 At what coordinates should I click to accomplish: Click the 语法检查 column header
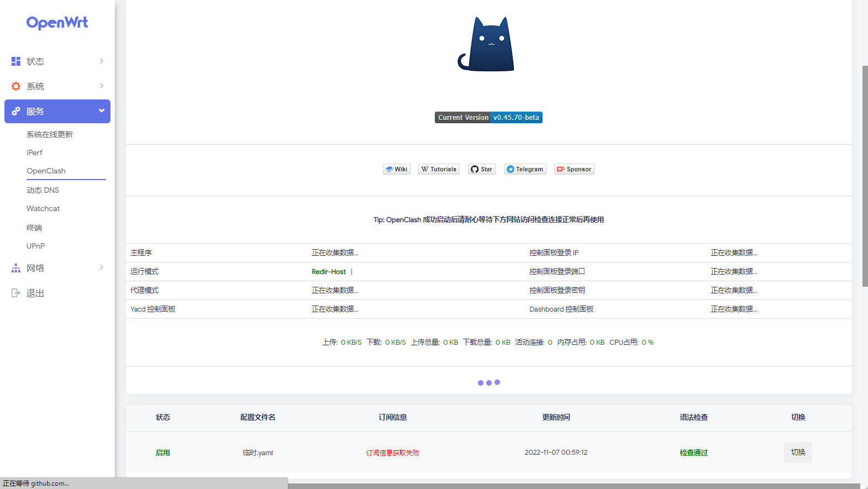pyautogui.click(x=693, y=417)
